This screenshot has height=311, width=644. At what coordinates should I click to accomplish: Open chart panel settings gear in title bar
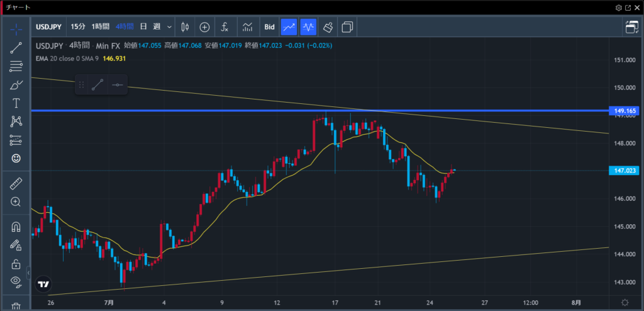[x=619, y=8]
